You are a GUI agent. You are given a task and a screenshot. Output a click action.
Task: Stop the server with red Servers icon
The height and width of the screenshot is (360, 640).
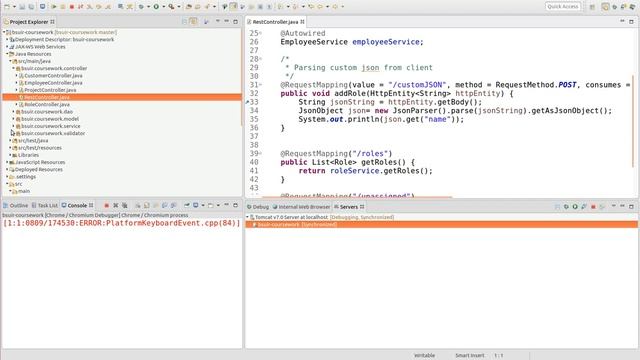(x=593, y=207)
